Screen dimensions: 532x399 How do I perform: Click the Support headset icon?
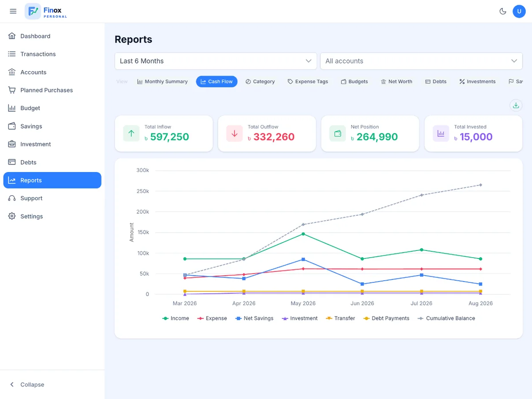12,198
